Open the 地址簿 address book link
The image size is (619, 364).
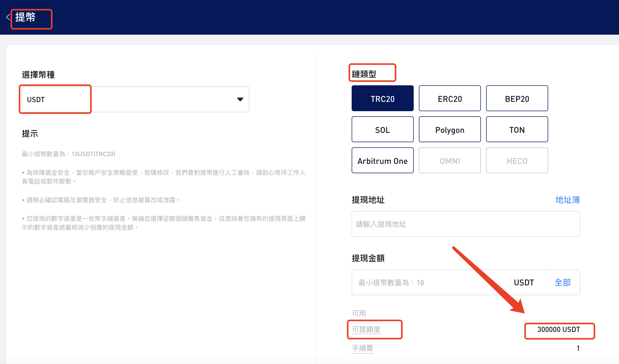568,200
